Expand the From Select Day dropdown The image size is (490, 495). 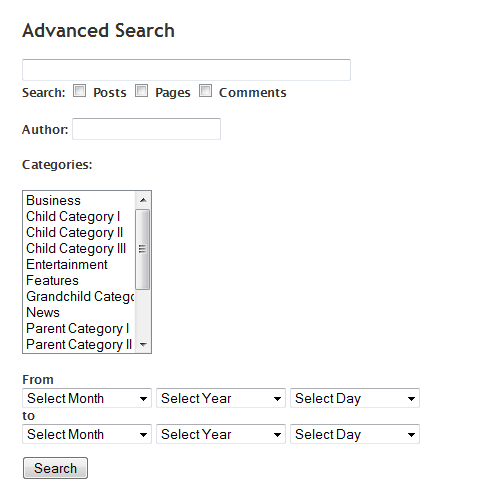[355, 398]
